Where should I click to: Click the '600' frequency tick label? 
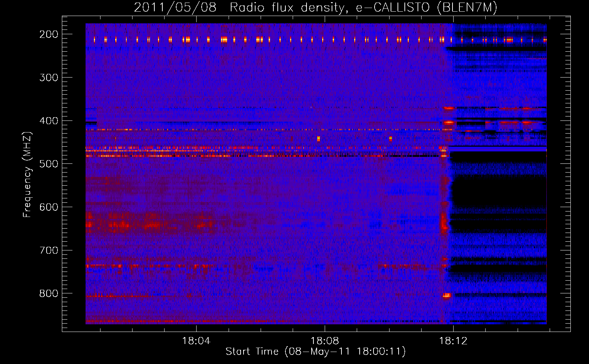tap(49, 207)
